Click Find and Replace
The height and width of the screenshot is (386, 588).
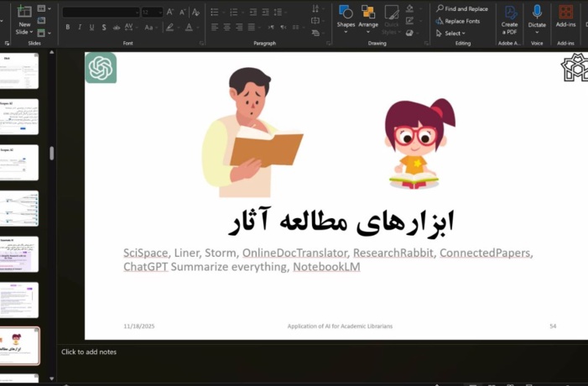pos(462,8)
